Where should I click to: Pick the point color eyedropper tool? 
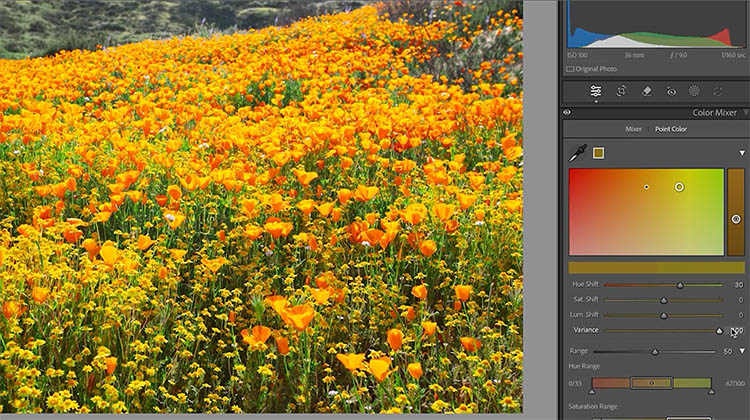click(x=577, y=154)
